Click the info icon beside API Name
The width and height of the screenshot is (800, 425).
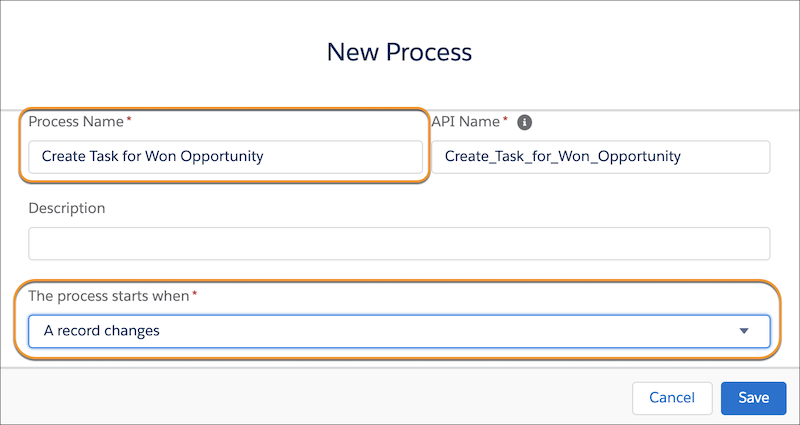point(524,122)
